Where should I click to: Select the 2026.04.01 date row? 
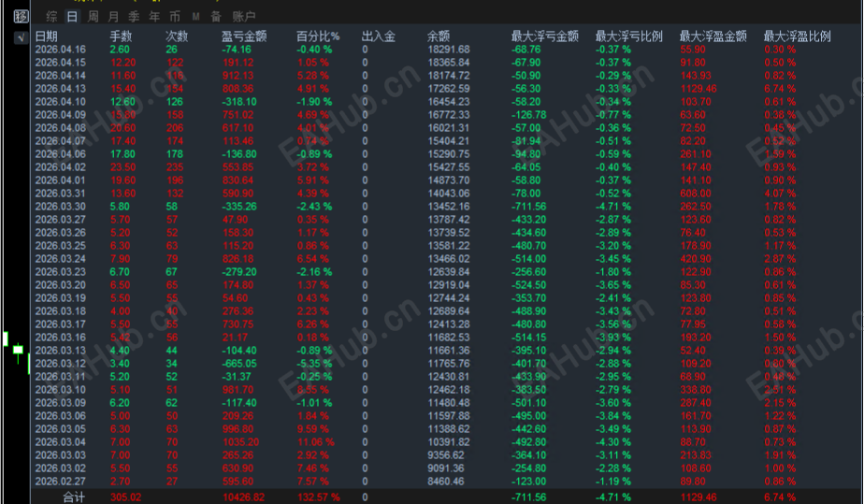[61, 180]
